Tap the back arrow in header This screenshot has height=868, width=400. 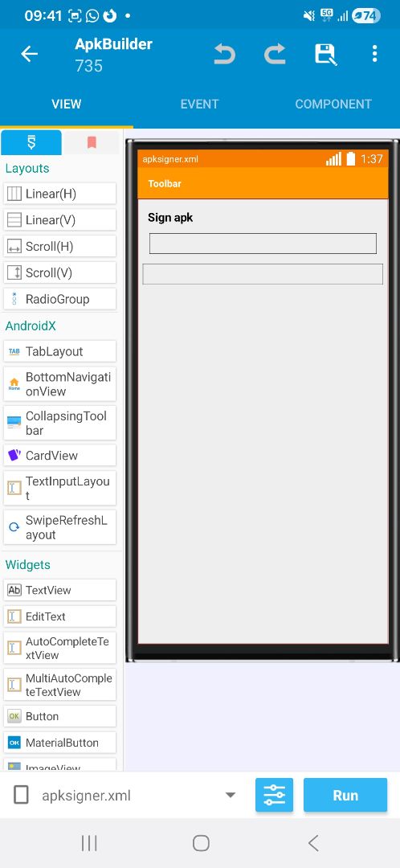tap(29, 54)
